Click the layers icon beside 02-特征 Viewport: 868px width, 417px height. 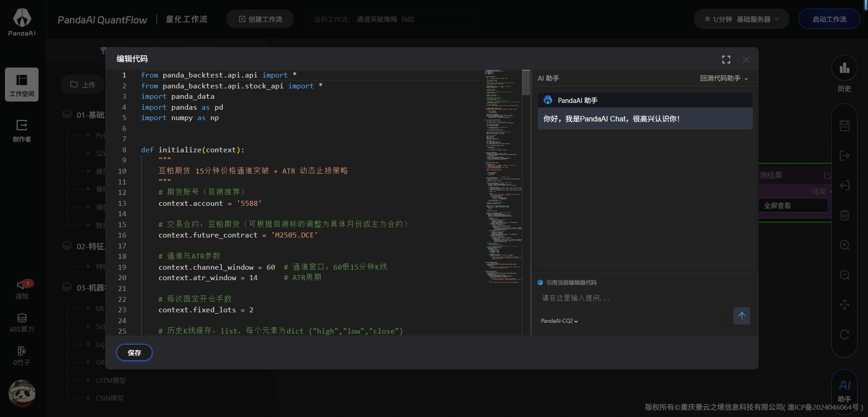pyautogui.click(x=67, y=246)
